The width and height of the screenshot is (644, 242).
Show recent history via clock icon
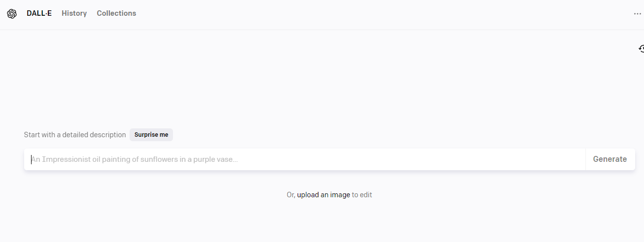click(x=641, y=48)
